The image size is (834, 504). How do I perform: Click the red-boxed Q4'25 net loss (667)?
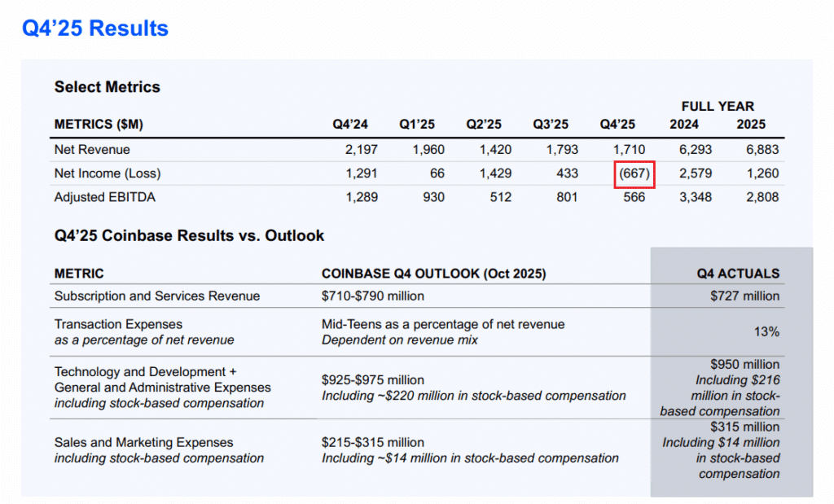[634, 173]
